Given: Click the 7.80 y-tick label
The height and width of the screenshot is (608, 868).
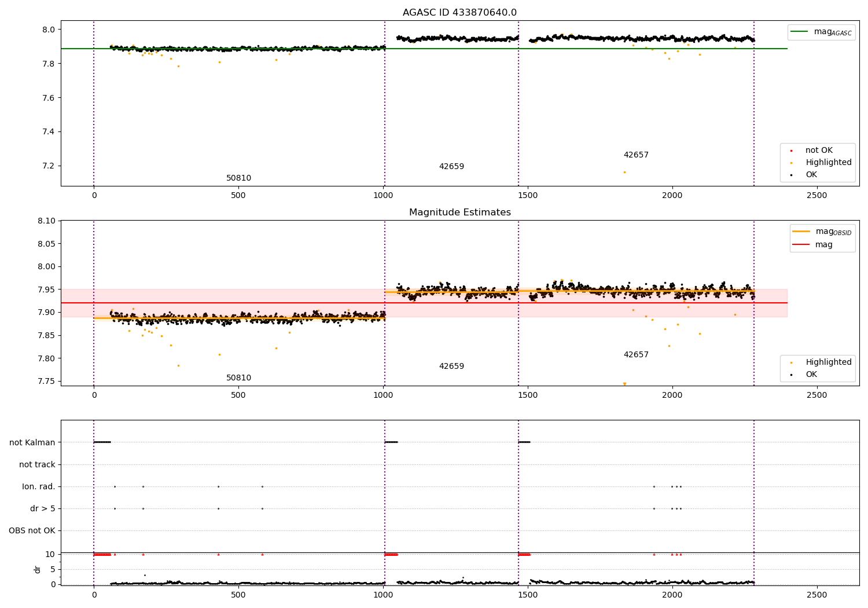Looking at the screenshot, I should point(46,359).
